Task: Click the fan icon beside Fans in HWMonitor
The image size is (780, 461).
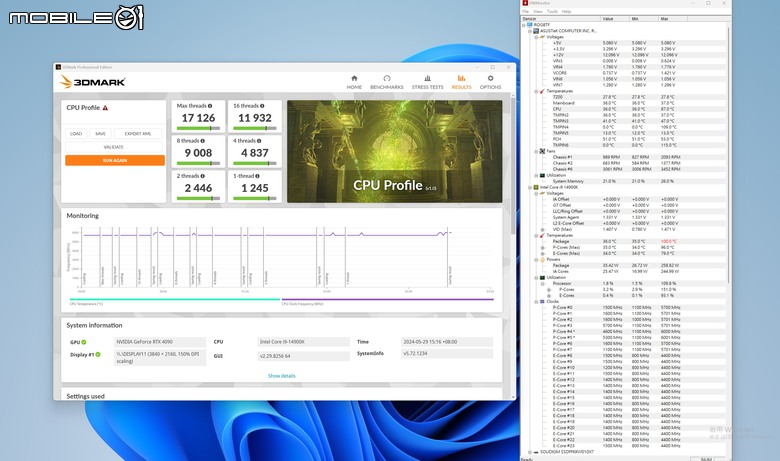Action: [542, 151]
